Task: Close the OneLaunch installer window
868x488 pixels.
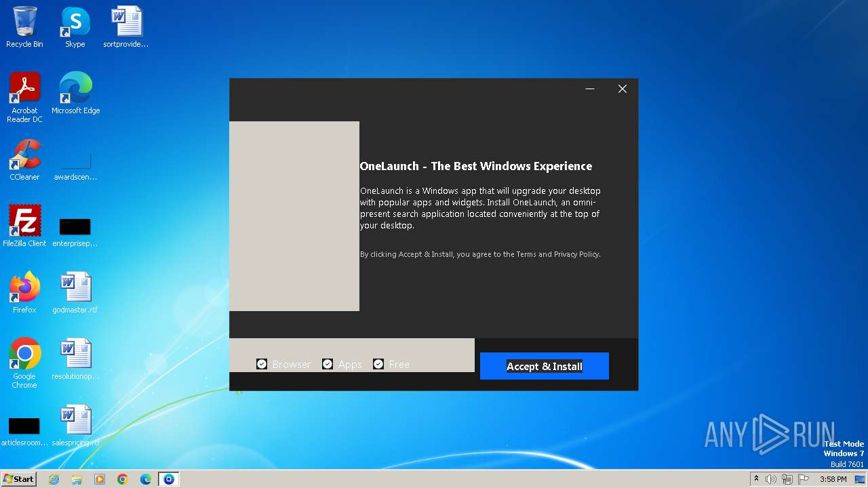Action: pyautogui.click(x=623, y=89)
